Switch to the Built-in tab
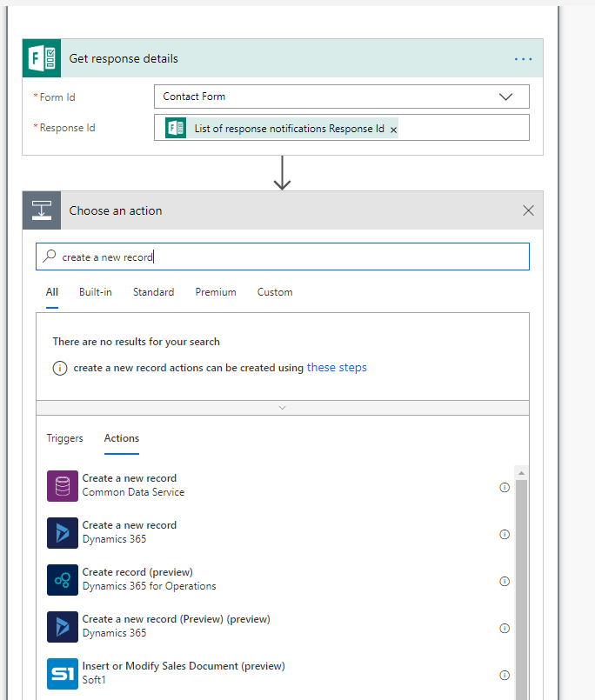The width and height of the screenshot is (595, 700). pos(96,292)
